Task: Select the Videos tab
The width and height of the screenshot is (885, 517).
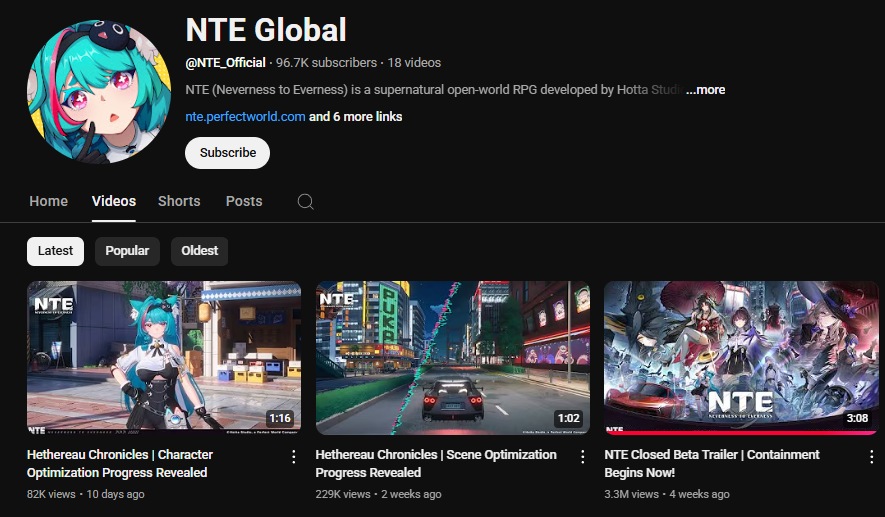Action: 114,201
